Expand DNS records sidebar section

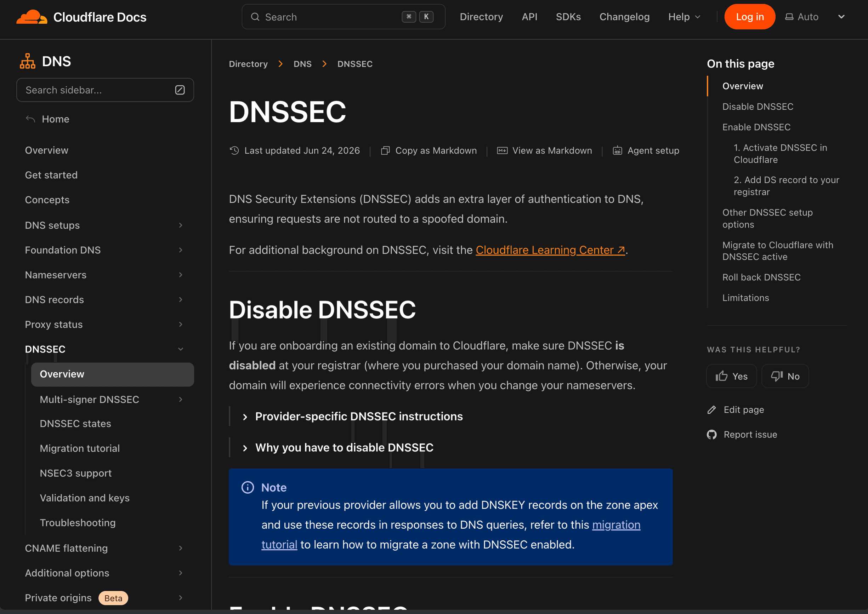(x=181, y=300)
